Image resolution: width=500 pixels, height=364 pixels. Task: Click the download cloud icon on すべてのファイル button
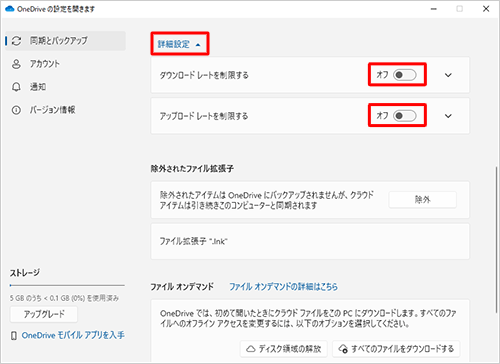tap(343, 349)
